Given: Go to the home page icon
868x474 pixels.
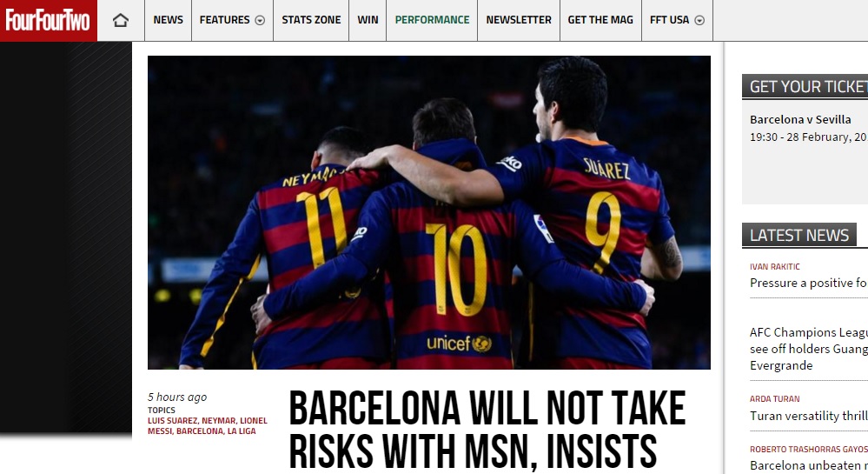Looking at the screenshot, I should tap(121, 21).
